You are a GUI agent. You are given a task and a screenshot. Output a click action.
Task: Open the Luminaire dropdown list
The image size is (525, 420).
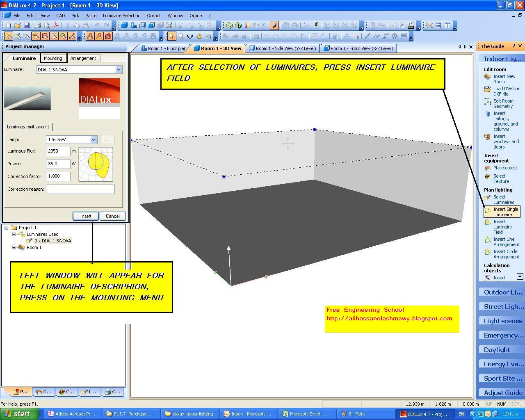[119, 70]
